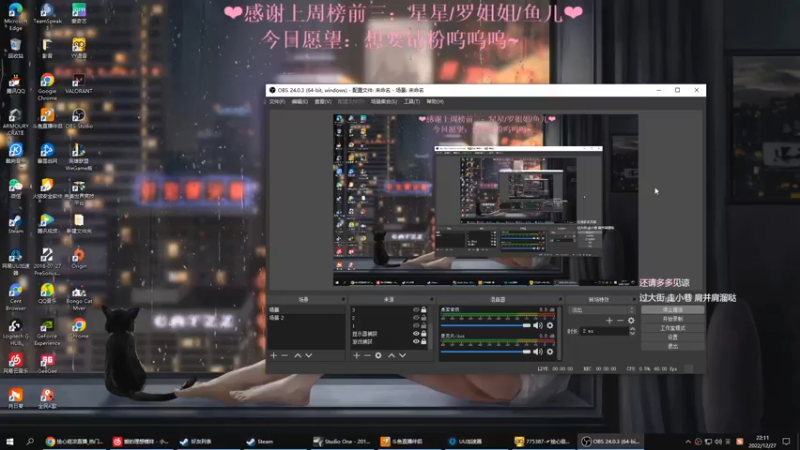Move source down in Sources panel
This screenshot has height=450, width=800.
(x=403, y=355)
